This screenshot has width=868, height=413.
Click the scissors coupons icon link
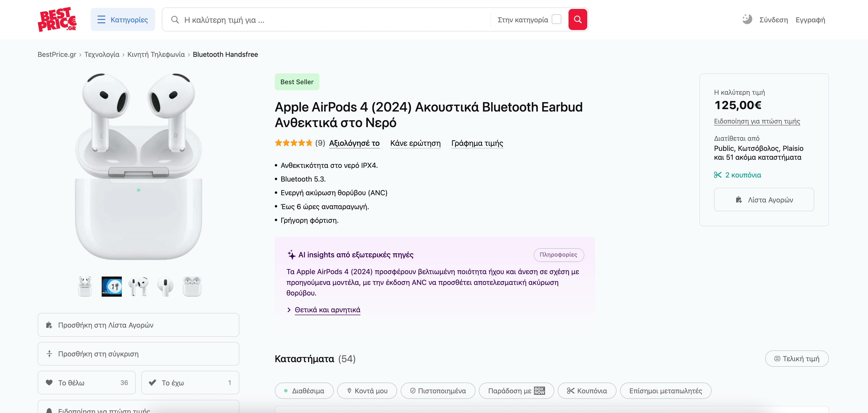pyautogui.click(x=717, y=175)
